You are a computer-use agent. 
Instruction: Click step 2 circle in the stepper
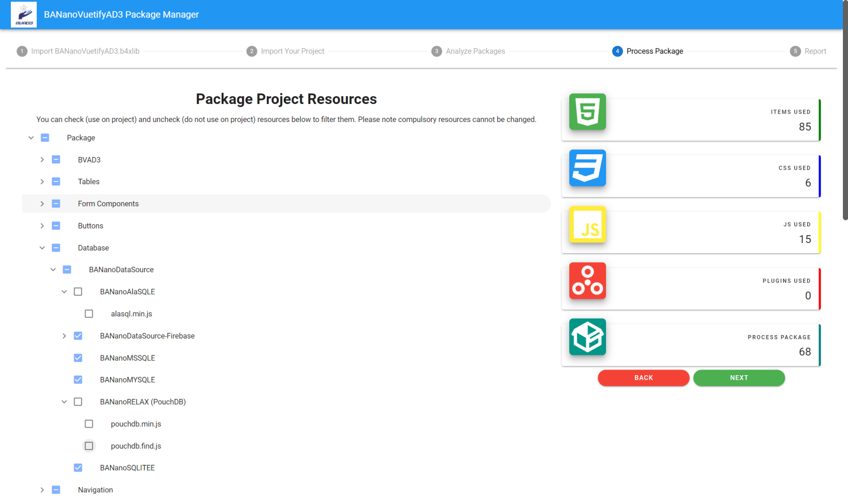click(252, 51)
